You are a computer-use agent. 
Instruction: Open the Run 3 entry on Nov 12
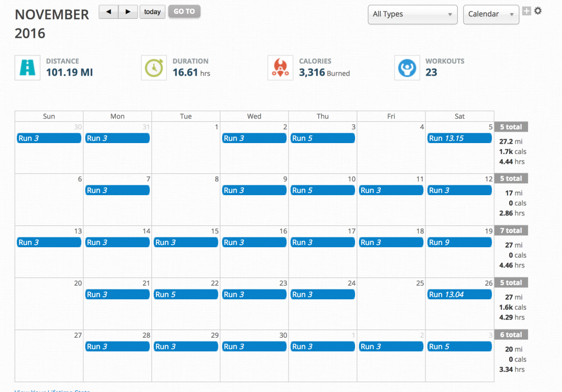(459, 190)
